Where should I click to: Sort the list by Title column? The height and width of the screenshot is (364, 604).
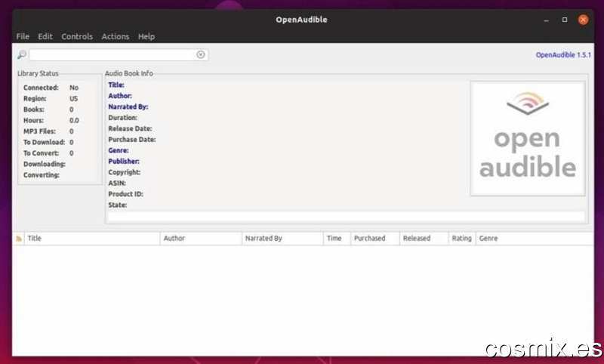pos(92,239)
